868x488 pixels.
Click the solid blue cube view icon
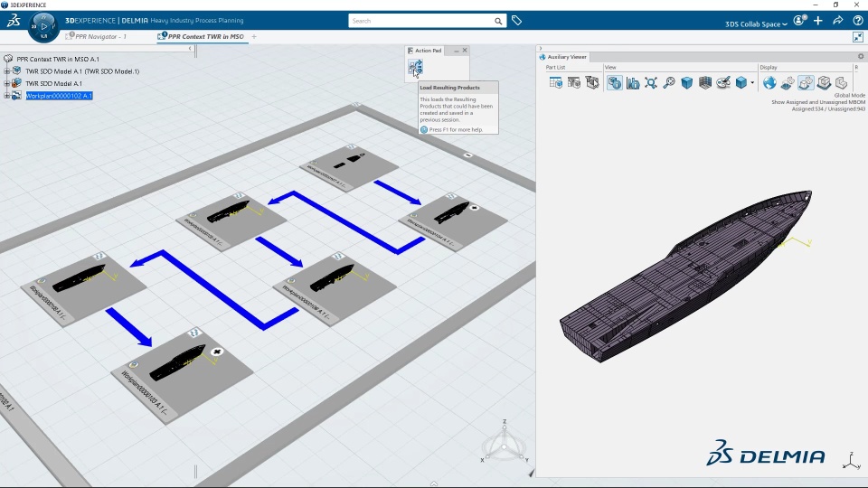pos(687,82)
